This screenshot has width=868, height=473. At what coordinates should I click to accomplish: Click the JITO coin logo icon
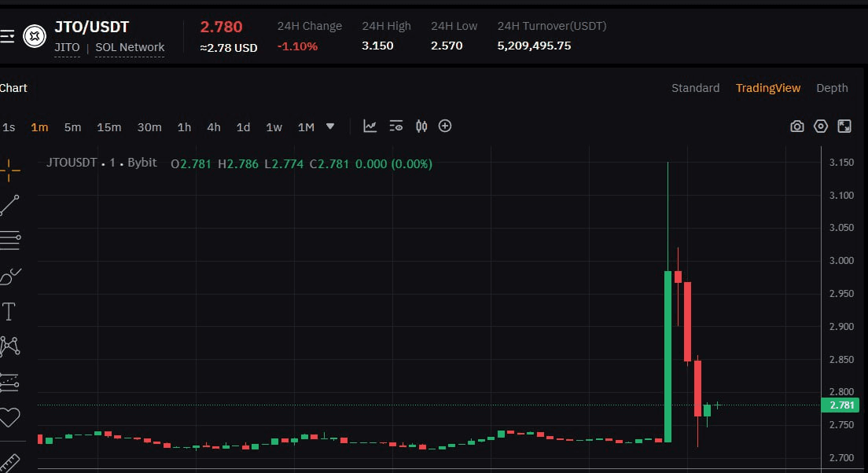pos(35,36)
